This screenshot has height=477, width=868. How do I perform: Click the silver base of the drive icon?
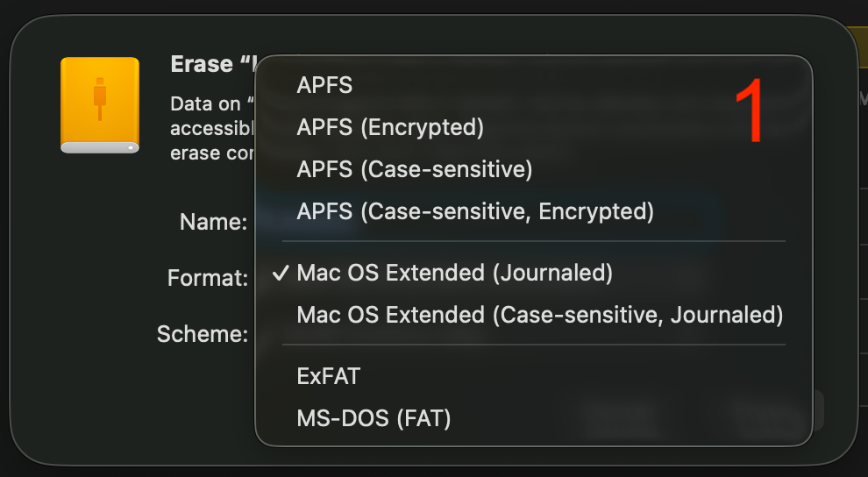(x=99, y=148)
